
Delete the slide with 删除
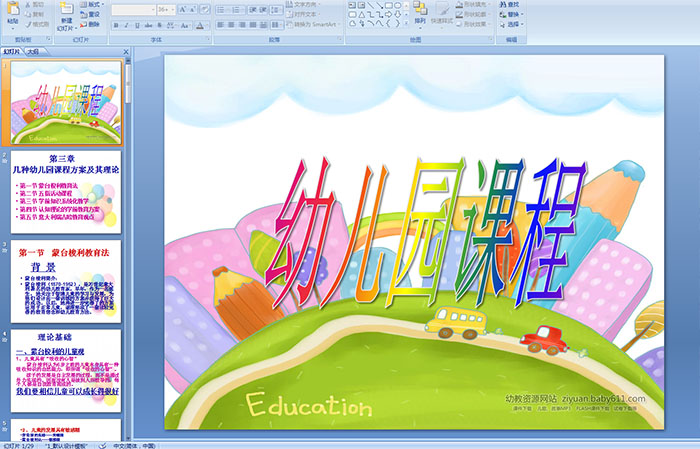(90, 25)
